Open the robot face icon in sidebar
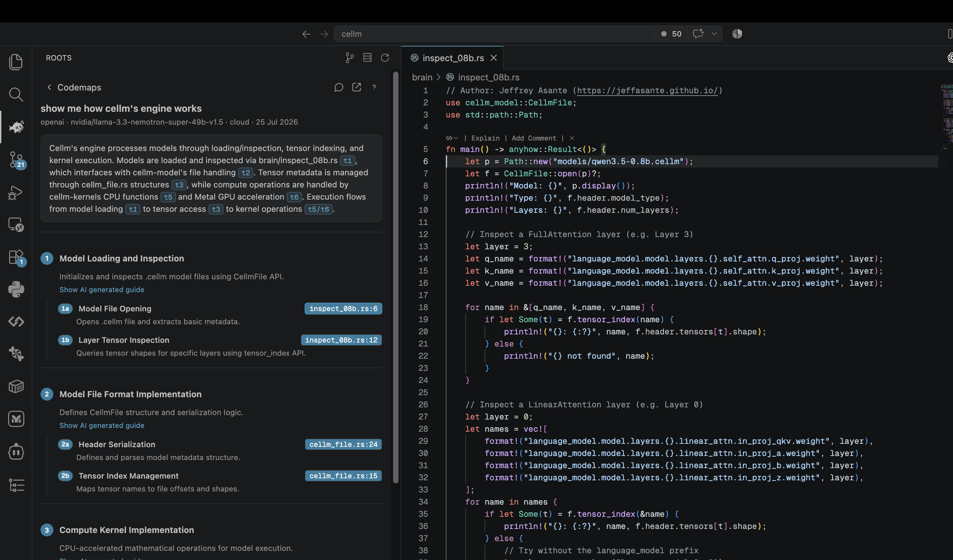 click(16, 452)
